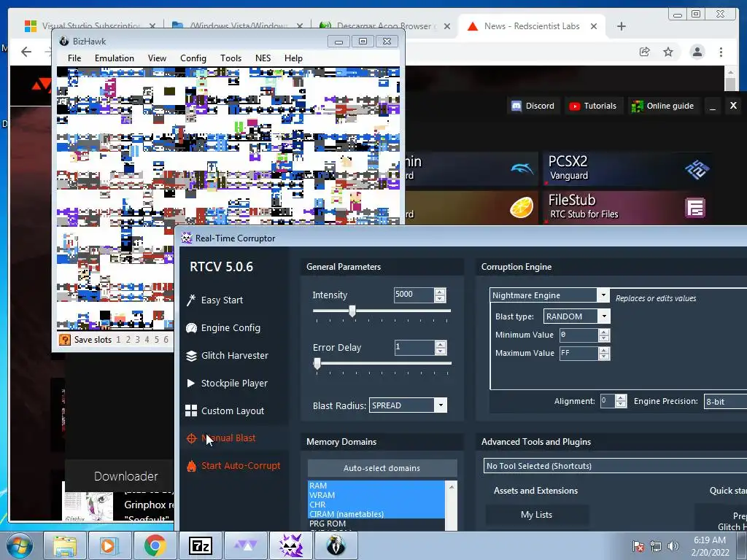Open corruption engine dropdown Nightmare Engine

pos(603,295)
